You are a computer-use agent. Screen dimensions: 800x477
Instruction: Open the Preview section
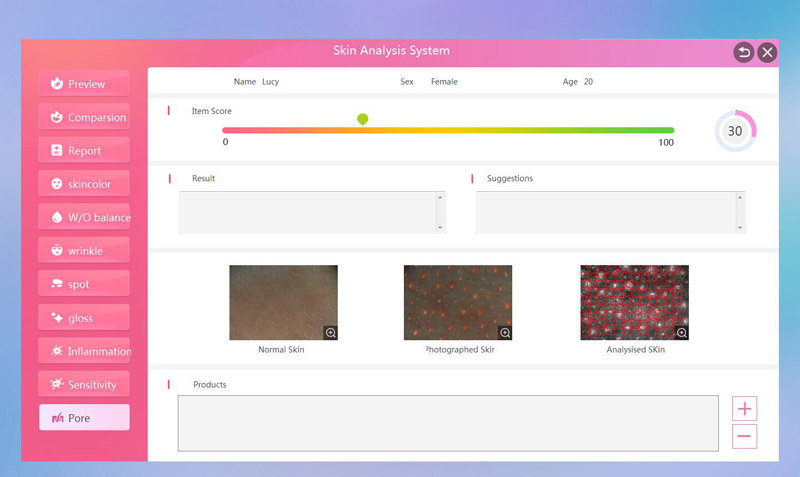coord(84,84)
